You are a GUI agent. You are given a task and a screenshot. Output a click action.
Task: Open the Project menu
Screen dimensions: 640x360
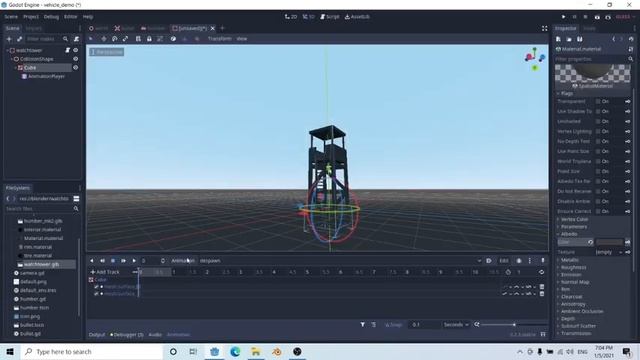(31, 17)
